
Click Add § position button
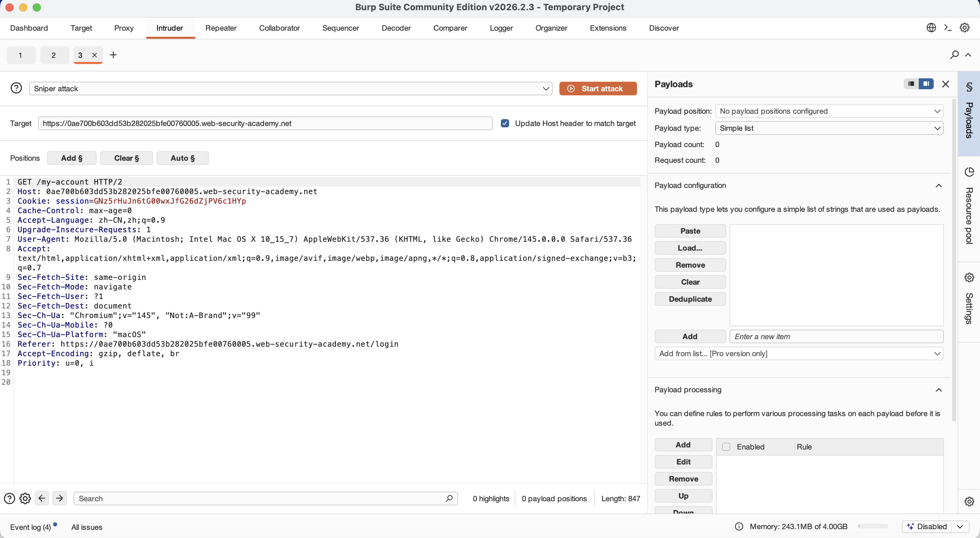coord(71,158)
